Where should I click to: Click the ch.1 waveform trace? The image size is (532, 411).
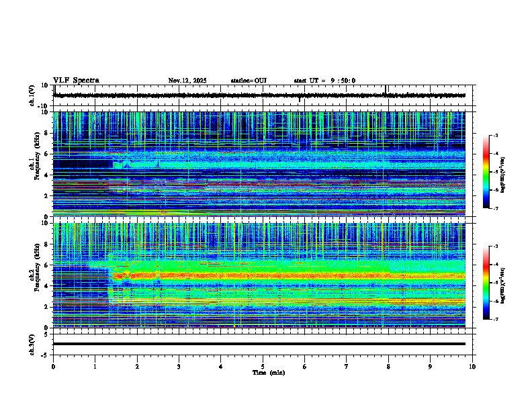coord(259,95)
